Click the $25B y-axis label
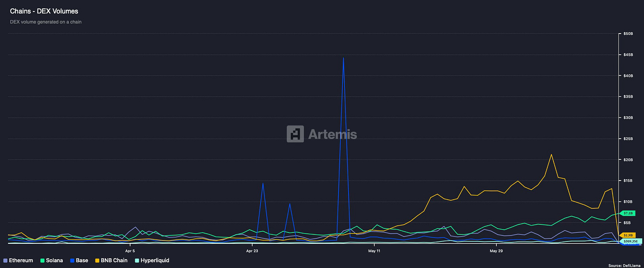 tap(628, 139)
